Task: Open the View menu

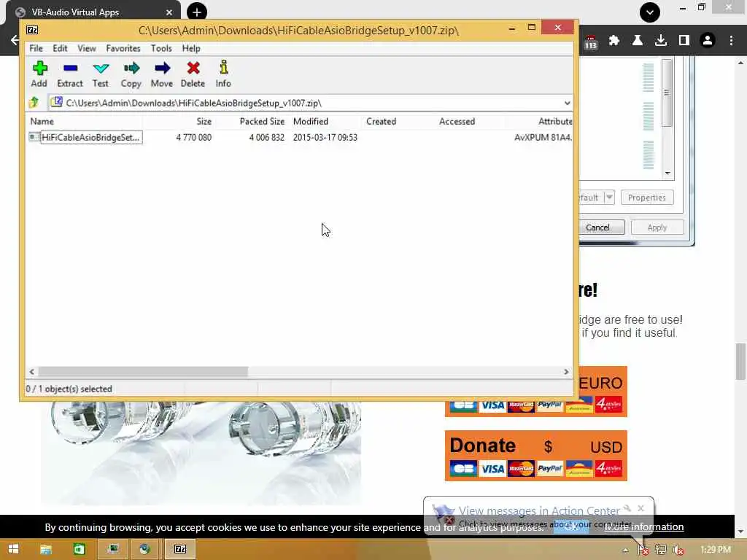Action: click(x=87, y=48)
